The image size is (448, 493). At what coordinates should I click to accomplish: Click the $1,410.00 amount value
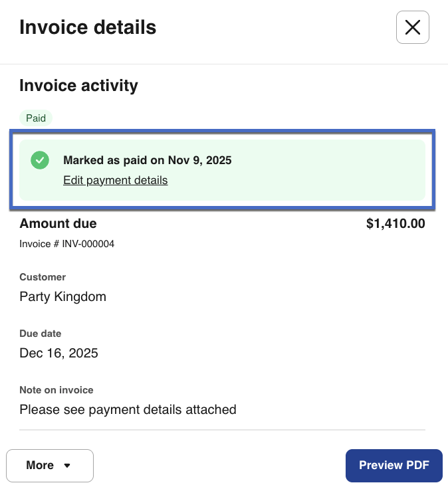(395, 224)
